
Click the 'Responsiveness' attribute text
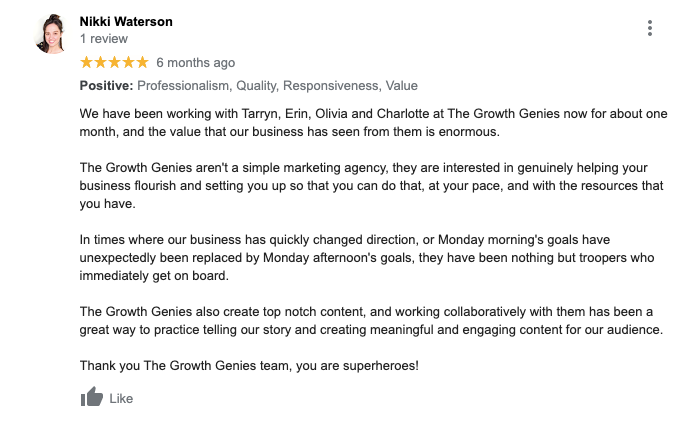point(332,86)
